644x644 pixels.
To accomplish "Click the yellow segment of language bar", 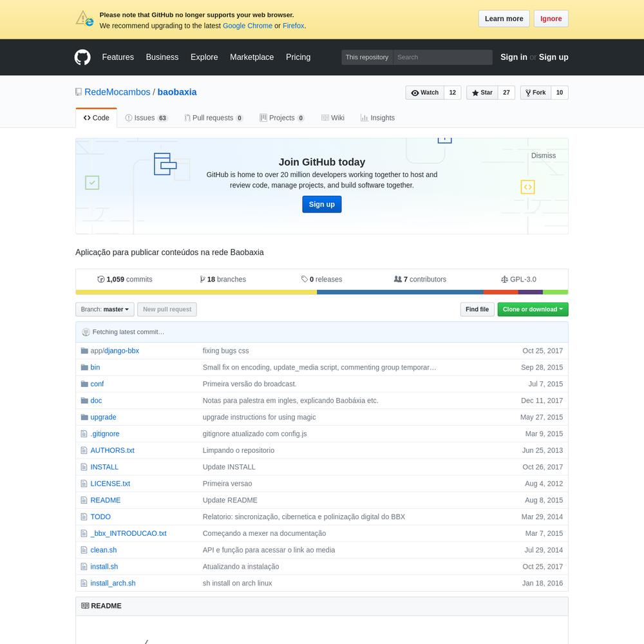I will (196, 292).
